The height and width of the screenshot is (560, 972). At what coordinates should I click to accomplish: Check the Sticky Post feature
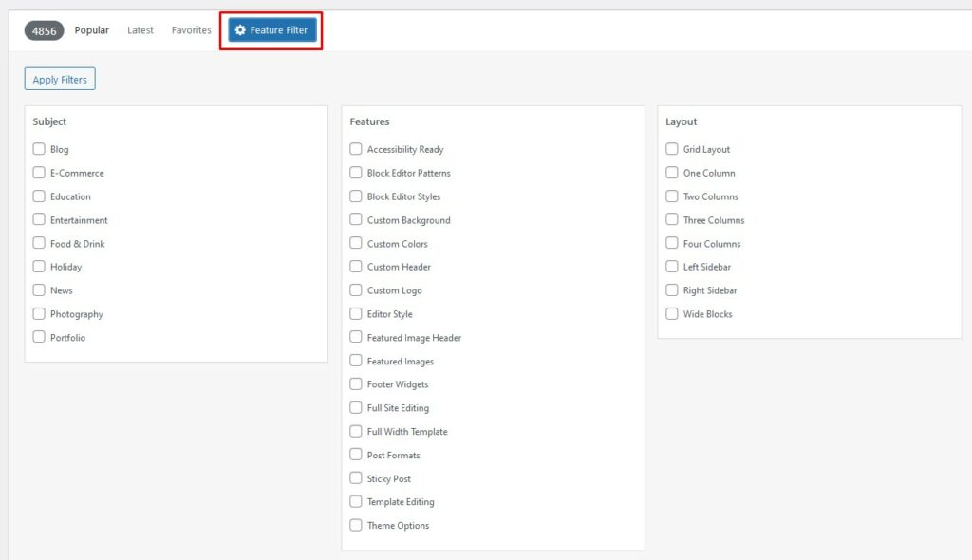click(x=356, y=478)
